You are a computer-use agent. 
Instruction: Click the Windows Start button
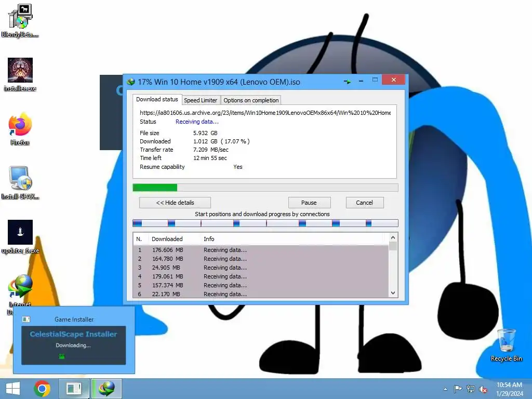click(x=13, y=389)
